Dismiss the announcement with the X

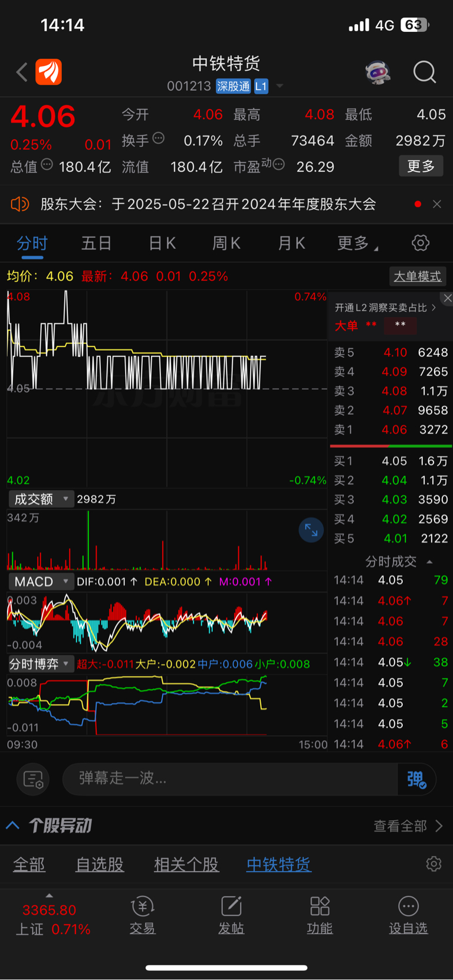click(437, 204)
